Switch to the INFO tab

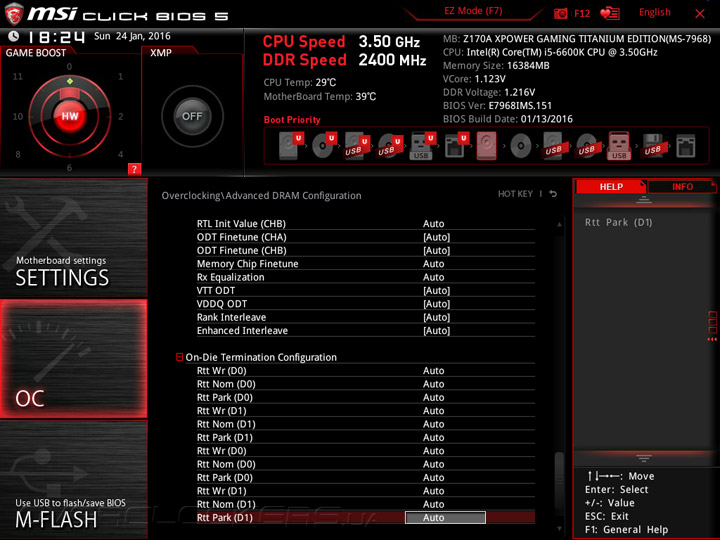click(682, 186)
